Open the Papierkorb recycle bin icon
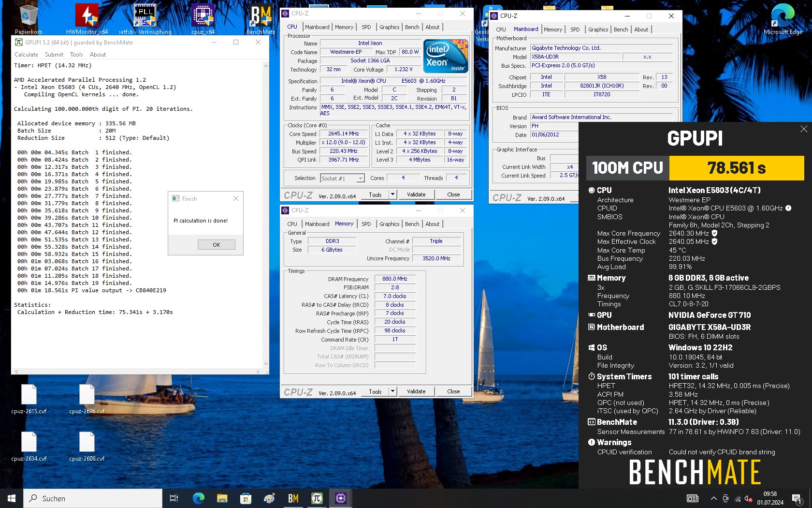 pos(29,18)
